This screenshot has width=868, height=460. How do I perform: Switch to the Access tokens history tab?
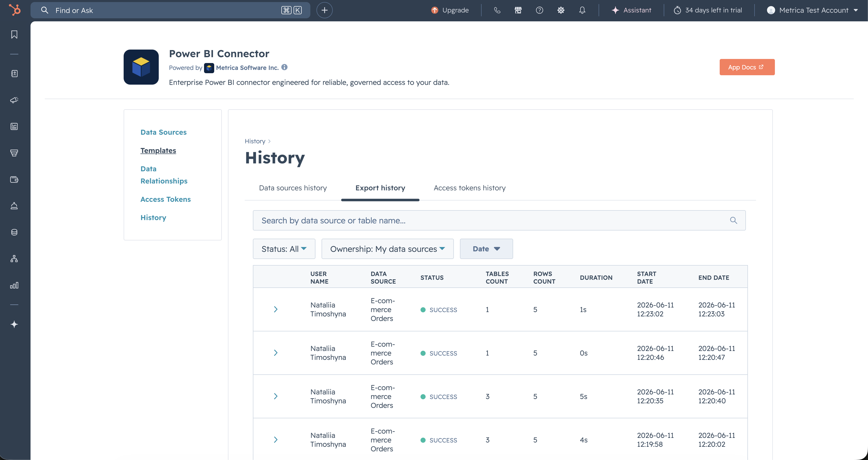tap(469, 188)
